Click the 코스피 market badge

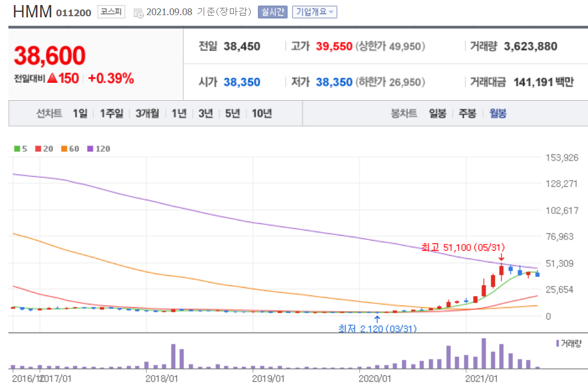point(111,12)
